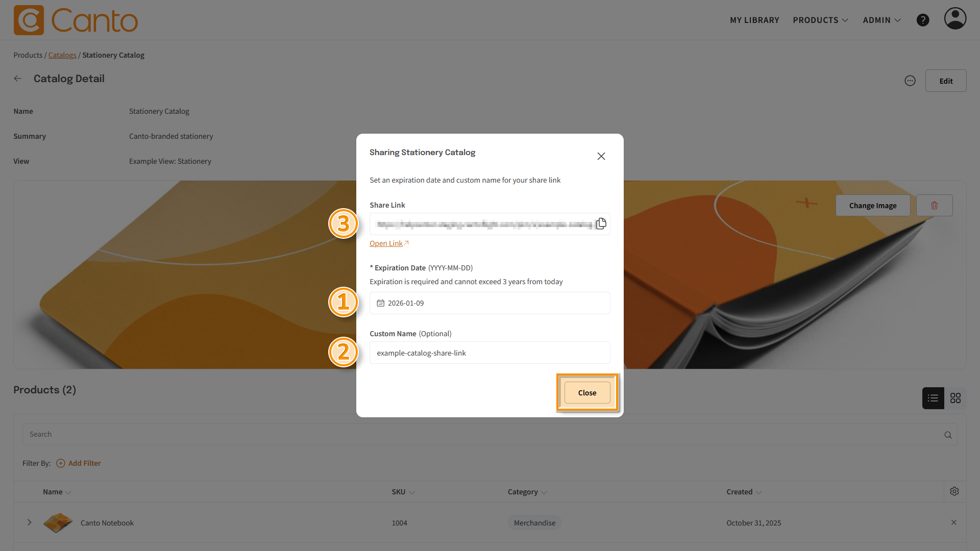Close the sharing dialog with X
980x551 pixels.
click(x=601, y=156)
